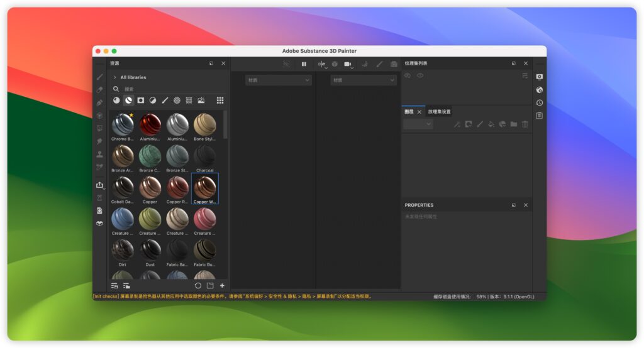This screenshot has width=644, height=348.
Task: Open the folder path list icon at assets bottom
Action: (126, 286)
